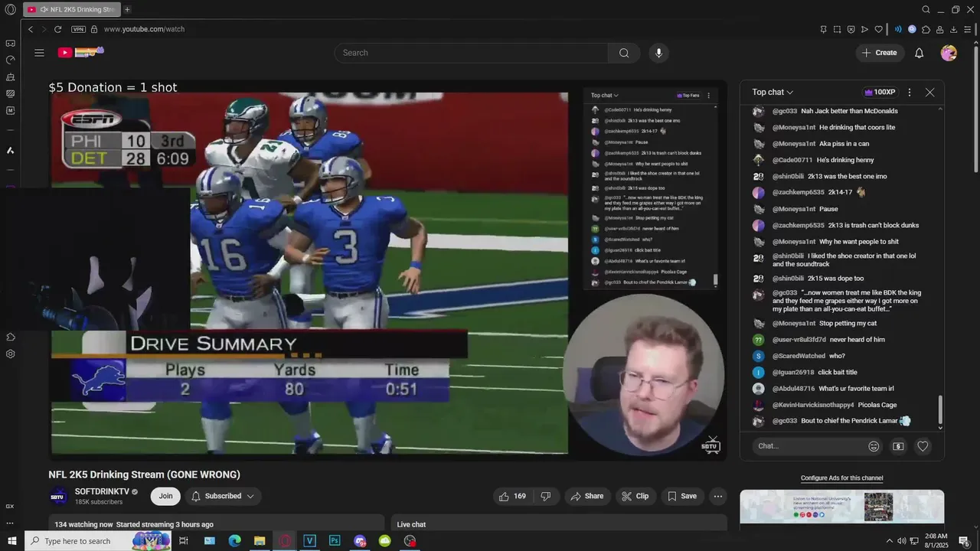The width and height of the screenshot is (980, 551).
Task: Click the live stream video player
Action: point(387,269)
